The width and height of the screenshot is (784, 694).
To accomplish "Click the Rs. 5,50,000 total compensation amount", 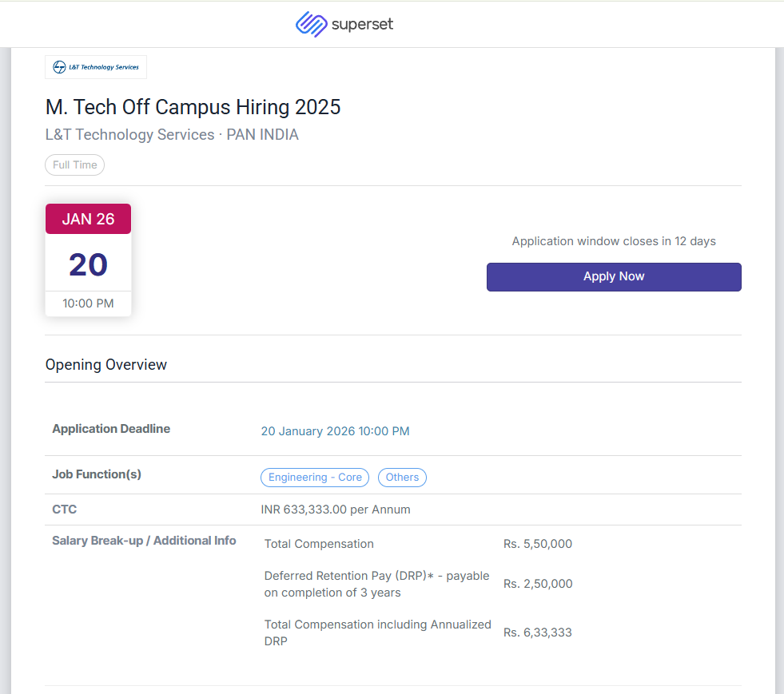I will 537,544.
